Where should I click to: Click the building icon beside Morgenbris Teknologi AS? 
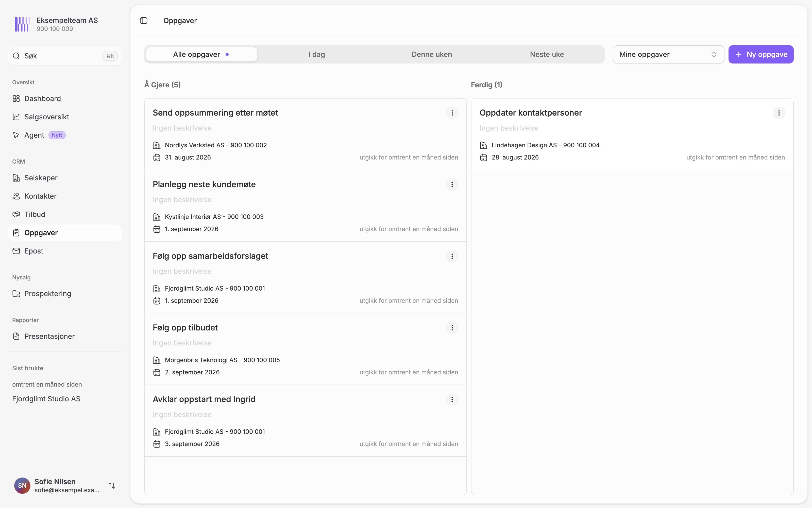pyautogui.click(x=157, y=360)
